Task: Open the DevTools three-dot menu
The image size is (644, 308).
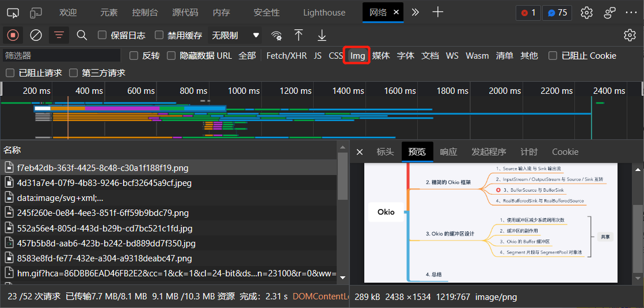Action: tap(631, 13)
